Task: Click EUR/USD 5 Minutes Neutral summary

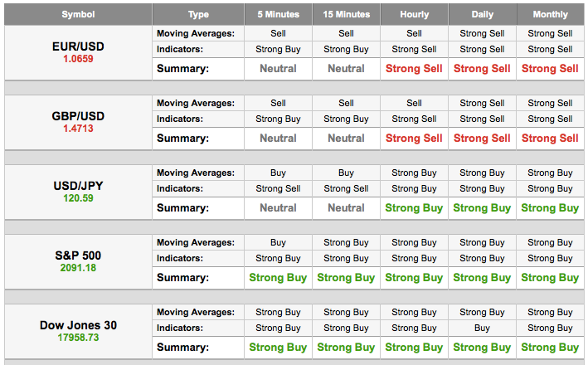Action: coord(278,69)
